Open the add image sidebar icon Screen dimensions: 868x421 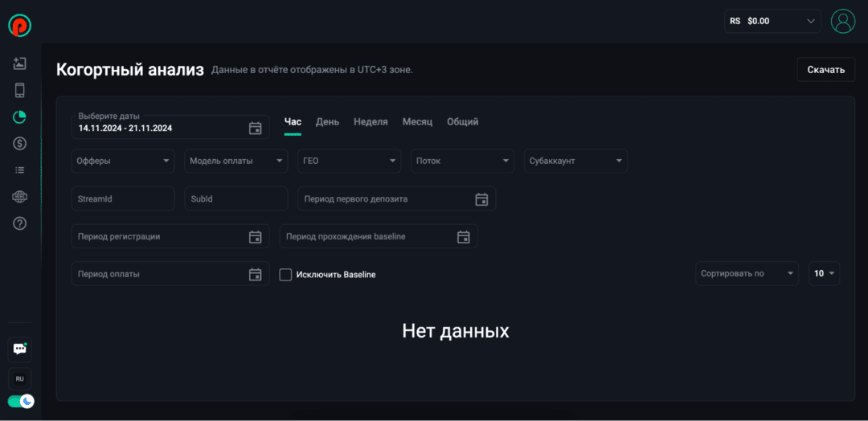coord(20,63)
